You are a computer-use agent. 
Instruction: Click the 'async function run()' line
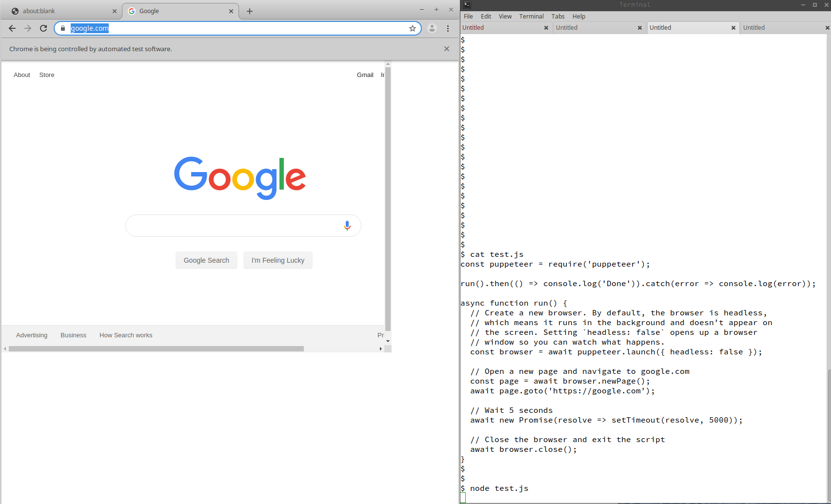coord(514,303)
